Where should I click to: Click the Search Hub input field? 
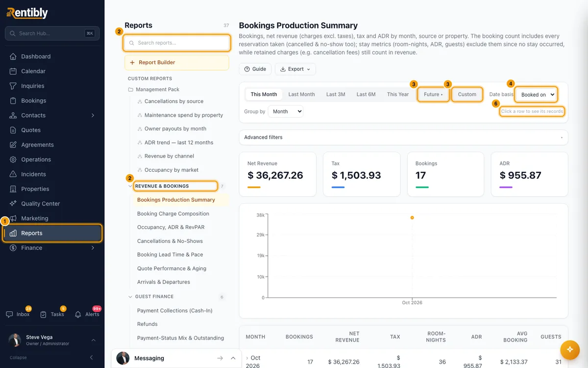pyautogui.click(x=52, y=33)
